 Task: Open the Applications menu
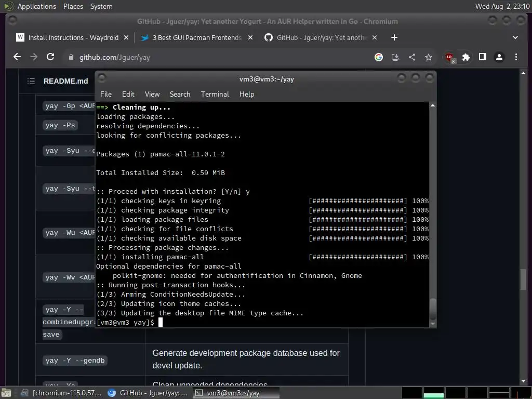[x=37, y=6]
